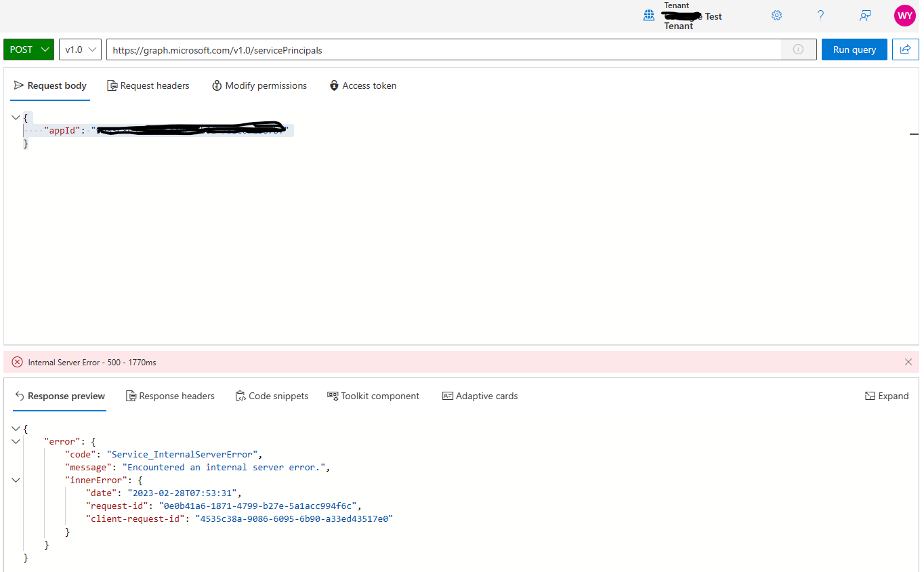
Task: Open the WY profile avatar menu
Action: (905, 15)
